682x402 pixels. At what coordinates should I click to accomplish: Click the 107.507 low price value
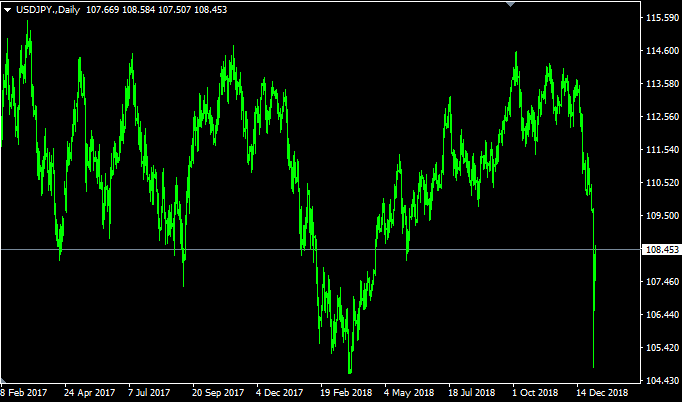[174, 10]
